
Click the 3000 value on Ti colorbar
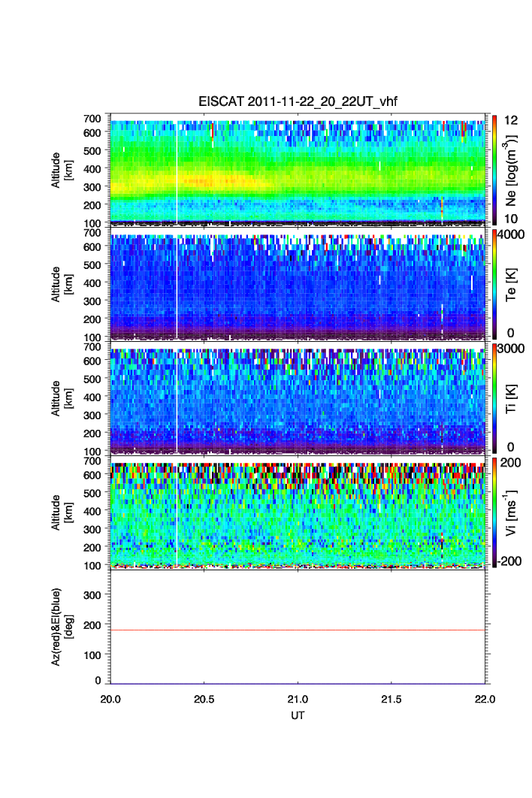coord(511,349)
